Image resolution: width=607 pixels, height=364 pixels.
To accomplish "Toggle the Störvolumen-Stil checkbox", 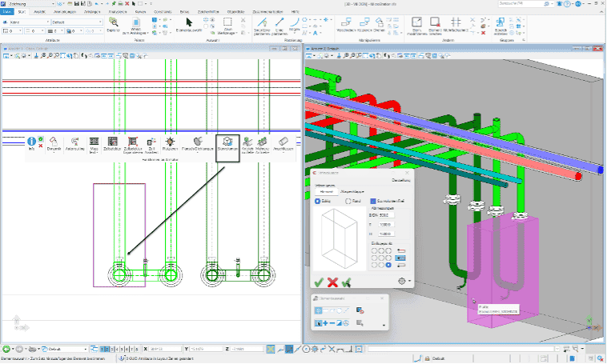I will click(372, 201).
